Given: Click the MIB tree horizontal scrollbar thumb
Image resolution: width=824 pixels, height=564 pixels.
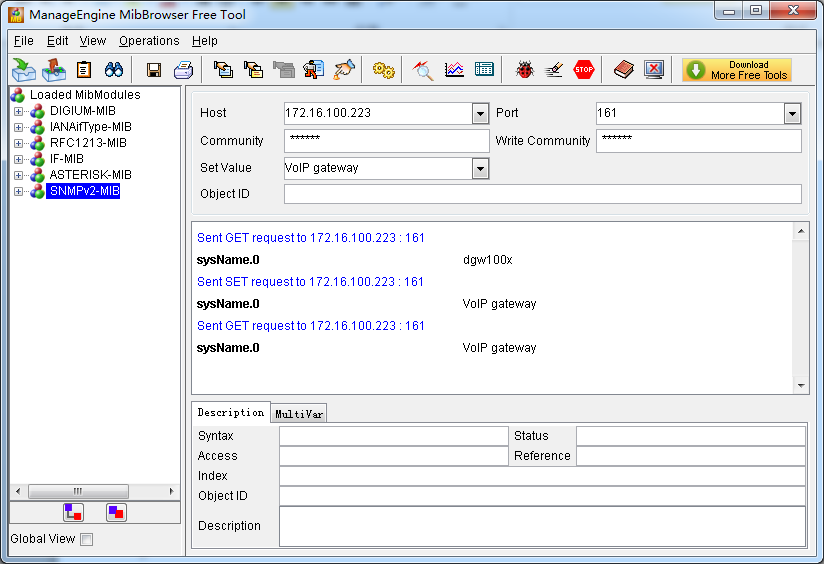Looking at the screenshot, I should click(x=78, y=491).
